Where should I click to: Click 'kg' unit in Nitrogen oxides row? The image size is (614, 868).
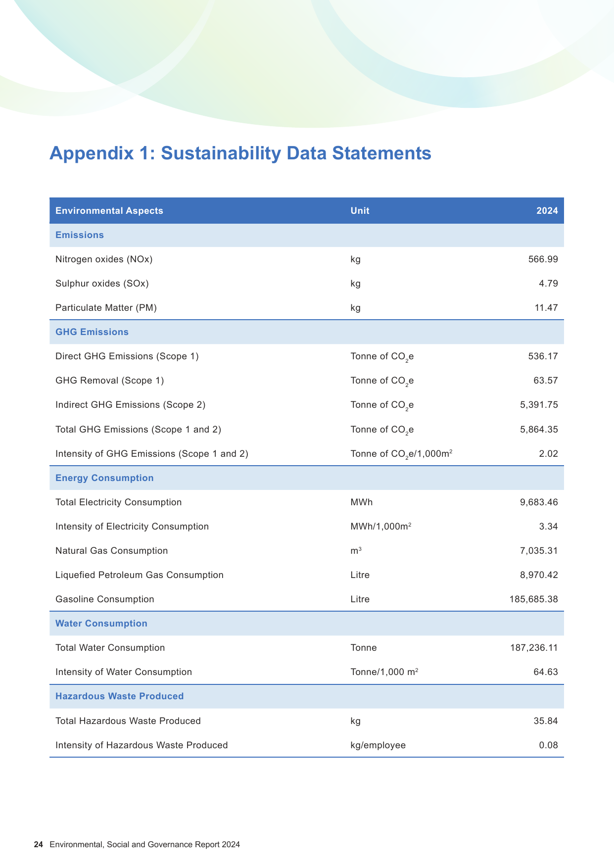[355, 259]
